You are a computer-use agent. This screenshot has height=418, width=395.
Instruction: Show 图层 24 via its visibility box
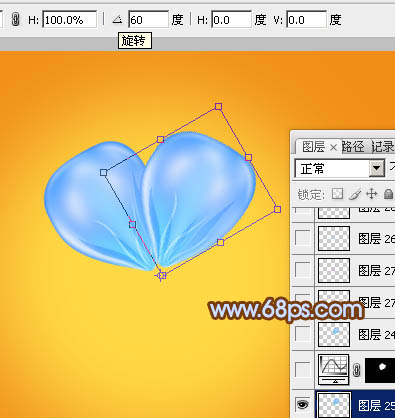click(303, 334)
